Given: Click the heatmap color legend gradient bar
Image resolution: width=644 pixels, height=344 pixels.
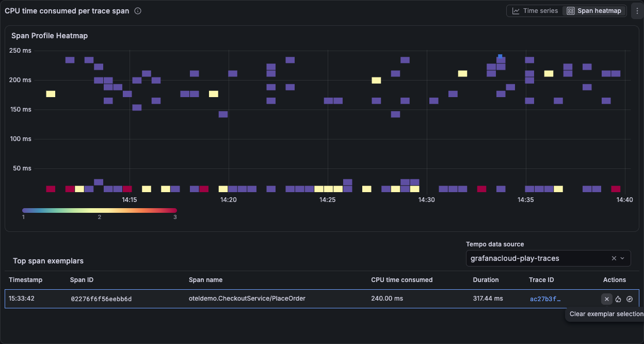Looking at the screenshot, I should point(100,210).
